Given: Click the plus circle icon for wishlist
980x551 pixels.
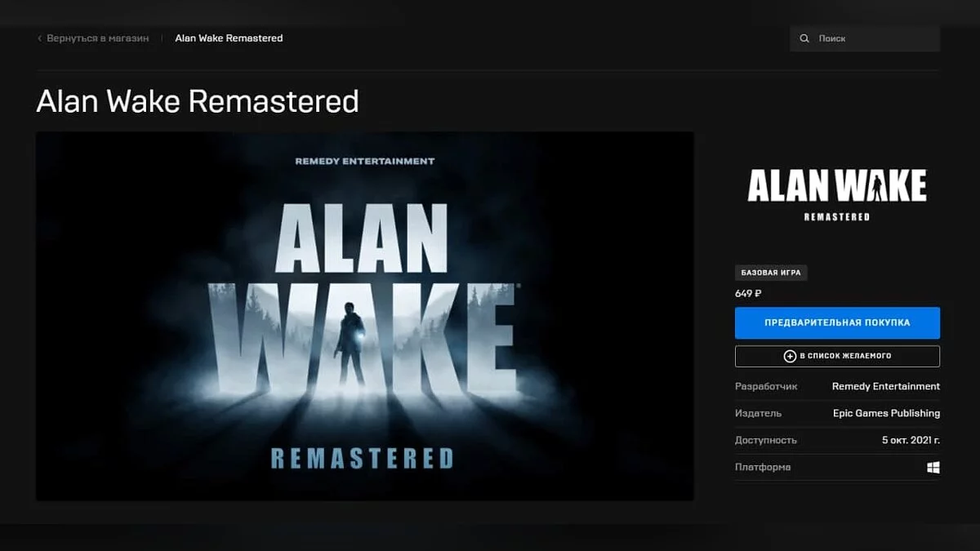Looking at the screenshot, I should [x=790, y=356].
